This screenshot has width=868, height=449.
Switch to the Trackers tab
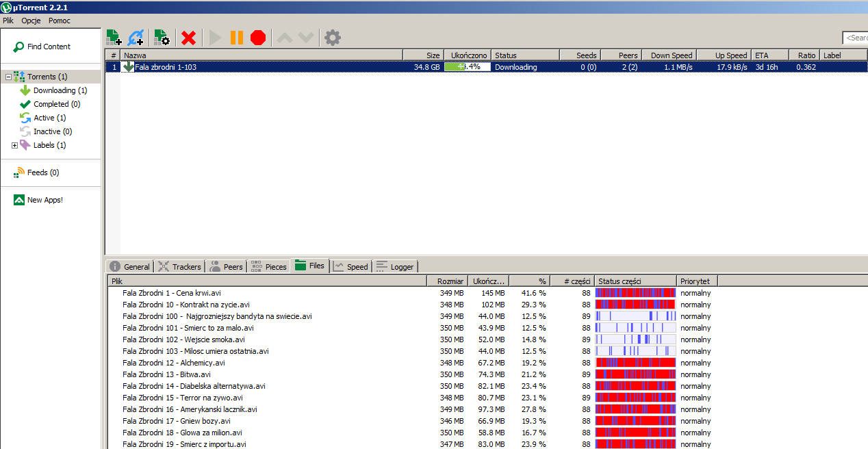(x=179, y=266)
